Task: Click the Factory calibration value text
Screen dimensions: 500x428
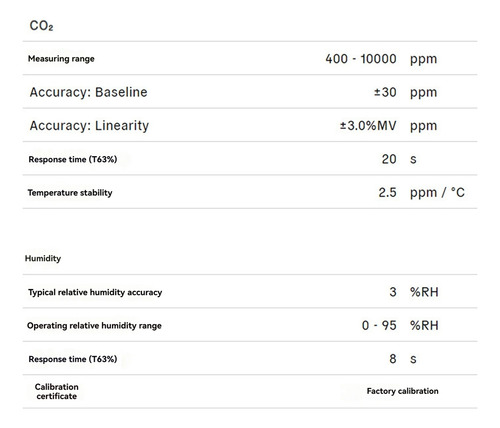Action: 402,391
